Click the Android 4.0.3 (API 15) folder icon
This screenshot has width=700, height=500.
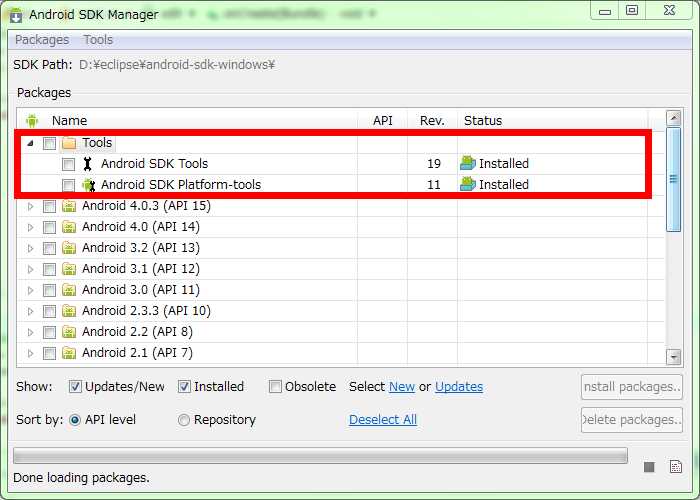(x=69, y=206)
